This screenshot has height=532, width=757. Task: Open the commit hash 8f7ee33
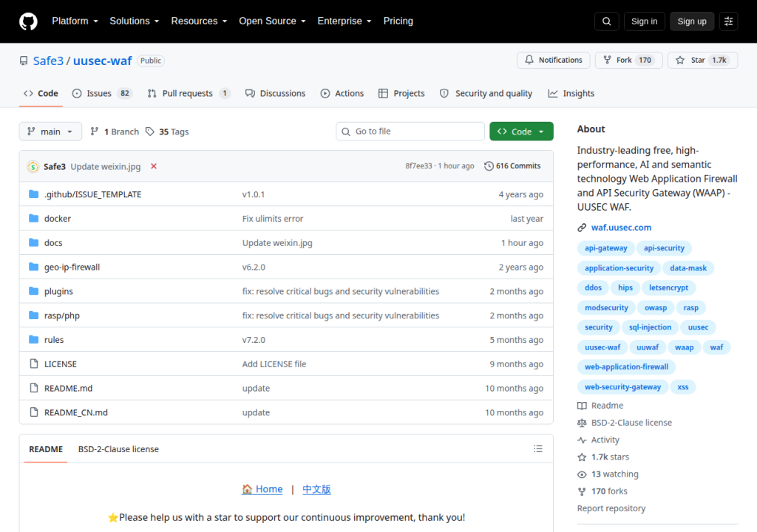coord(418,166)
